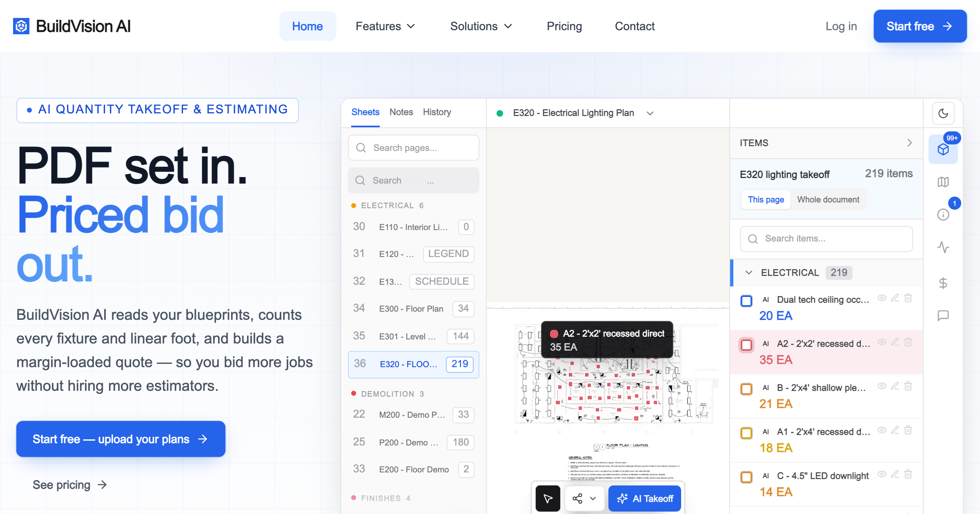The width and height of the screenshot is (980, 514).
Task: Open the dollar pricing icon in sidebar
Action: pyautogui.click(x=943, y=283)
